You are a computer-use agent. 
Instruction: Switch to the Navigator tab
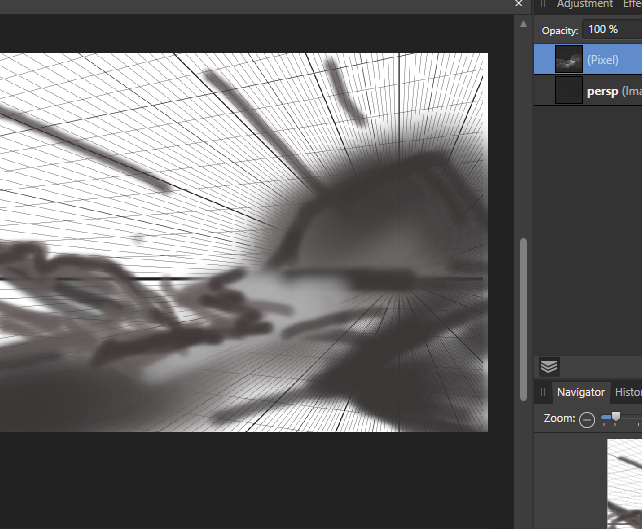(x=581, y=392)
